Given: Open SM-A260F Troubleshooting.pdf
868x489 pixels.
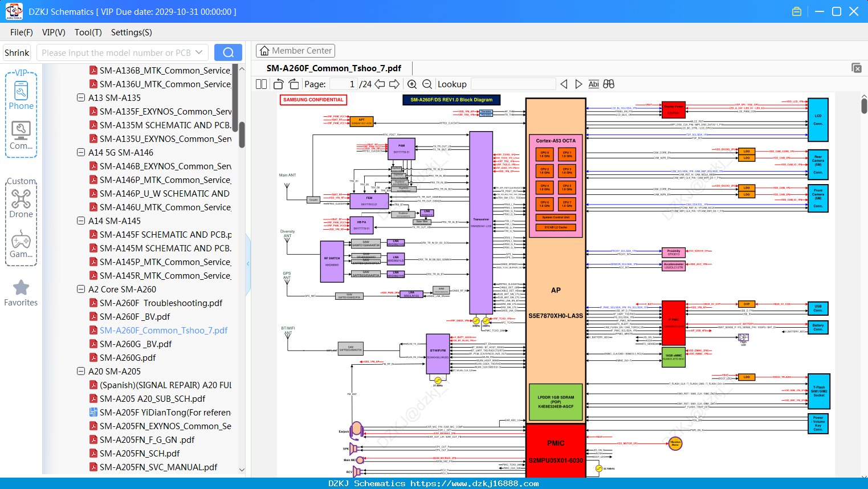Looking at the screenshot, I should click(161, 303).
